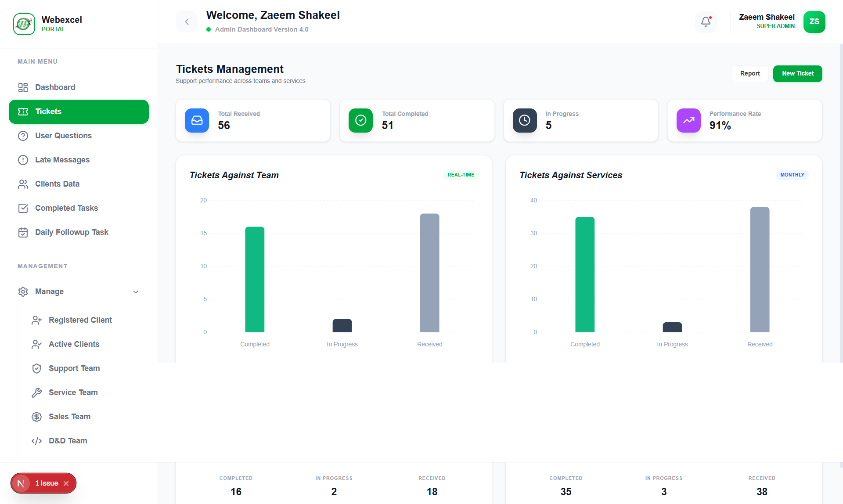Collapse the Manage menu chevron

(136, 292)
